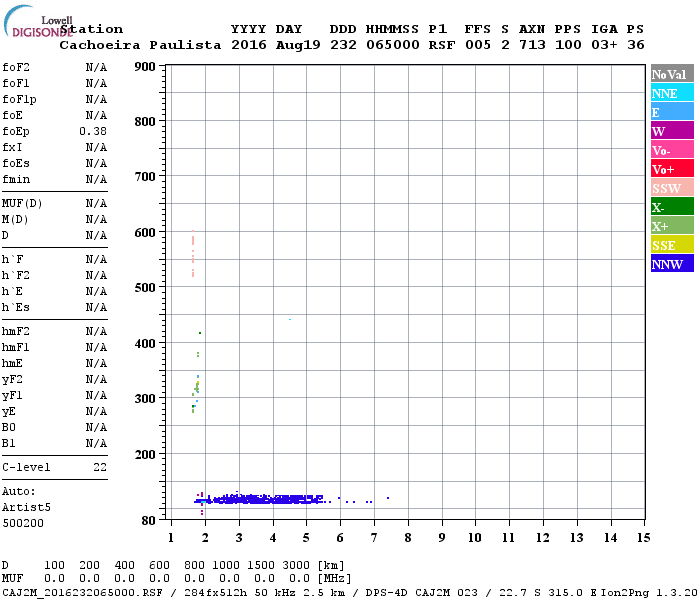Click the AXN value 713
The height and width of the screenshot is (600, 700).
pyautogui.click(x=532, y=45)
